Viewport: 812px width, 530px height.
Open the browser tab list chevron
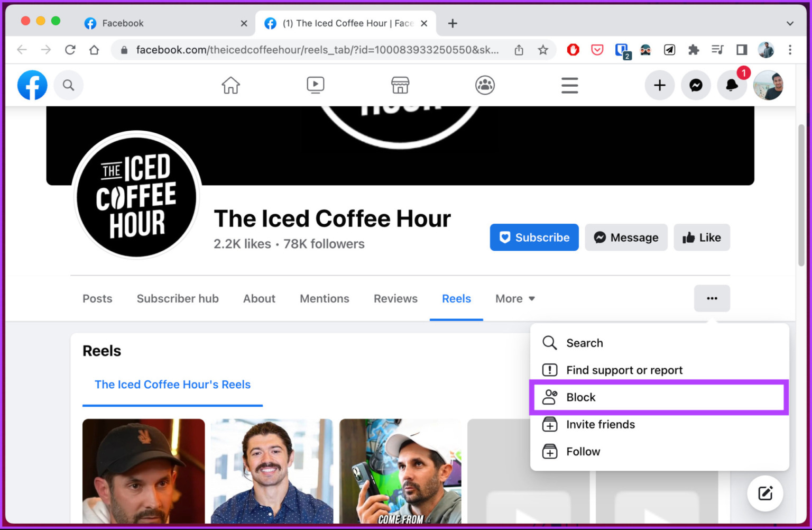790,23
